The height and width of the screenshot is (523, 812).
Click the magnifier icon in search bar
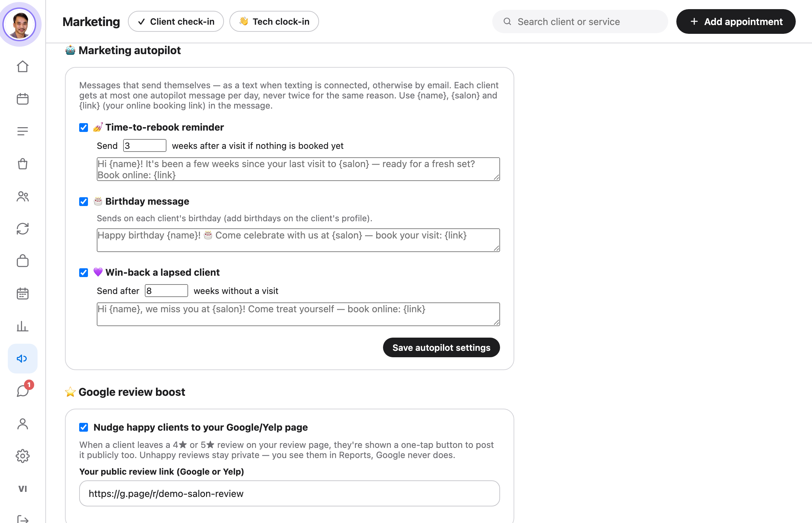pos(507,21)
